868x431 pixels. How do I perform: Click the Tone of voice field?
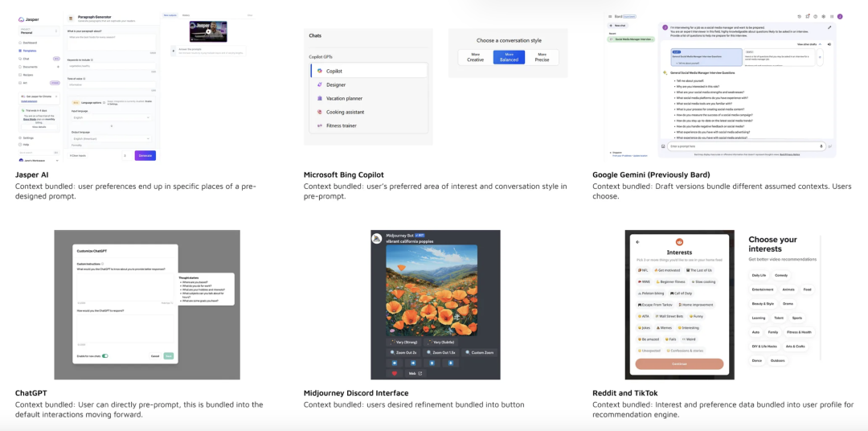111,84
